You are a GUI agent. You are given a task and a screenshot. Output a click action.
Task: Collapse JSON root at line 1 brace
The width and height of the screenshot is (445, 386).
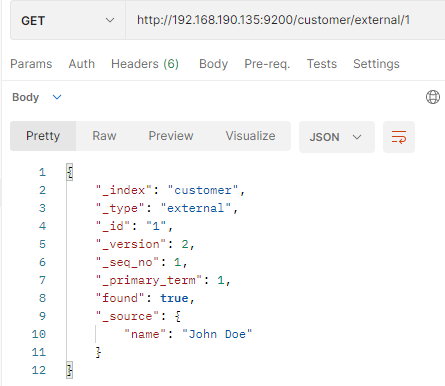pyautogui.click(x=70, y=172)
